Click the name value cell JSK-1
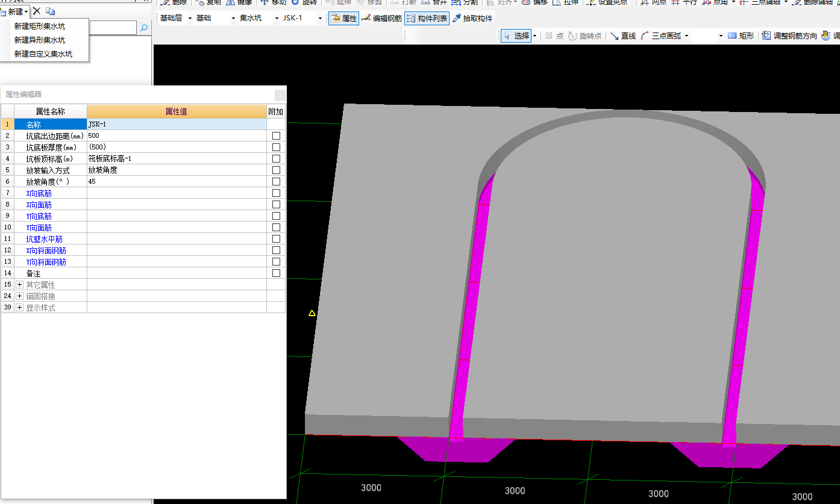The height and width of the screenshot is (504, 840). [x=177, y=125]
